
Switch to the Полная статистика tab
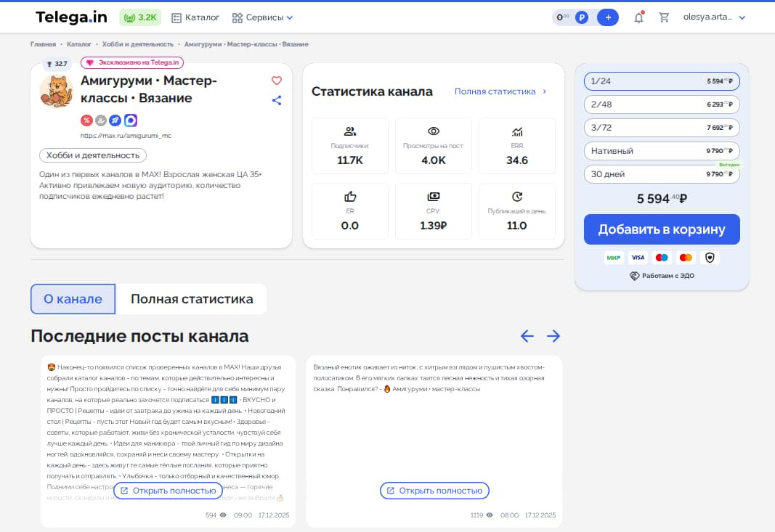pyautogui.click(x=192, y=299)
